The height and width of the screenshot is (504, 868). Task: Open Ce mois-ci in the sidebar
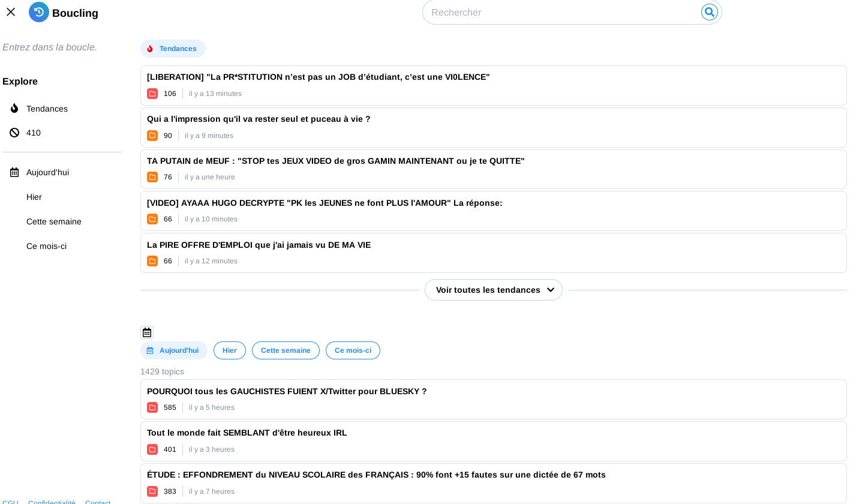click(x=46, y=246)
